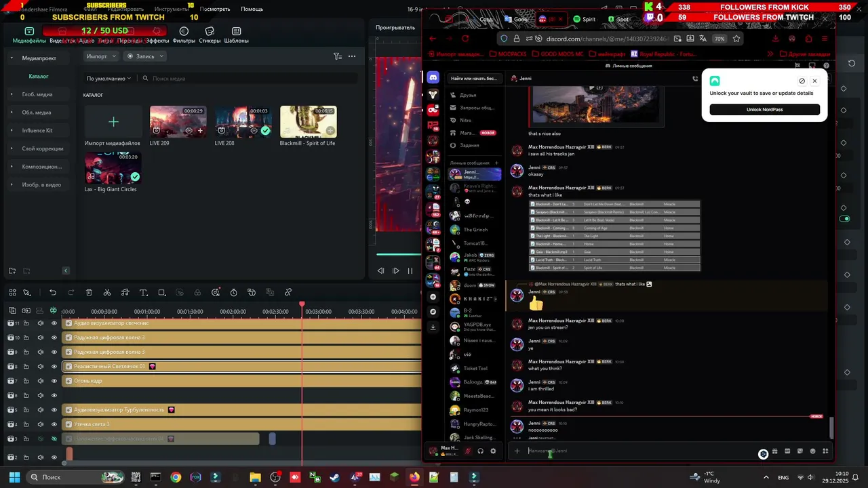Toggle the green switch in Filmora properties panel
Viewport: 868px width, 488px height.
(844, 219)
